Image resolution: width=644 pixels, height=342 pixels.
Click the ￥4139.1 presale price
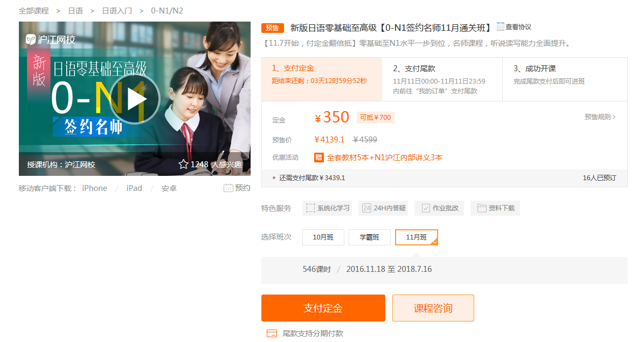pos(329,140)
